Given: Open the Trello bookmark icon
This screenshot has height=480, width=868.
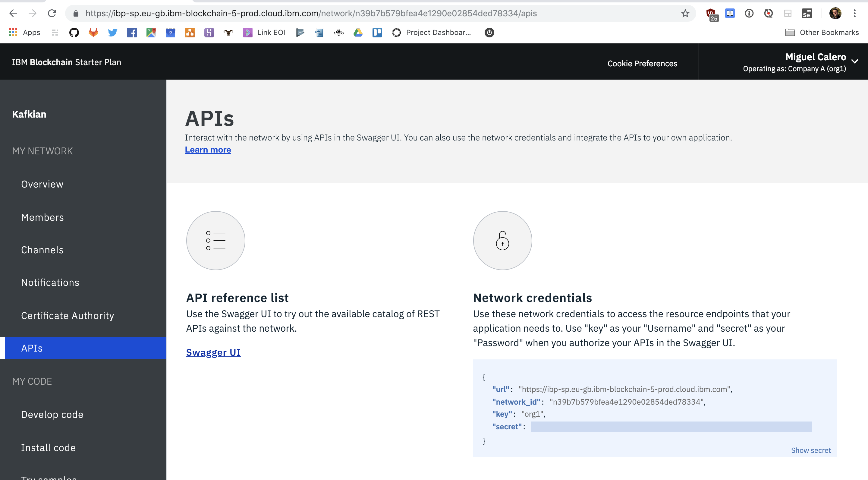Looking at the screenshot, I should [x=377, y=32].
